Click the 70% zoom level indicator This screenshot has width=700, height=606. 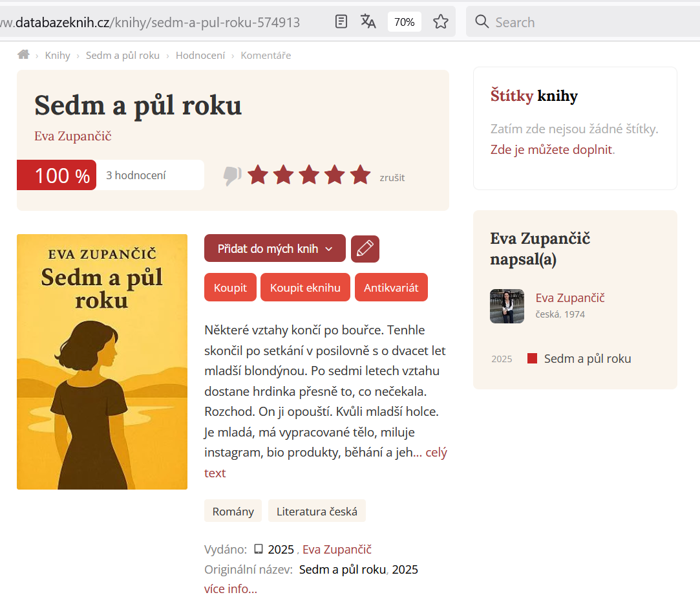pos(405,22)
